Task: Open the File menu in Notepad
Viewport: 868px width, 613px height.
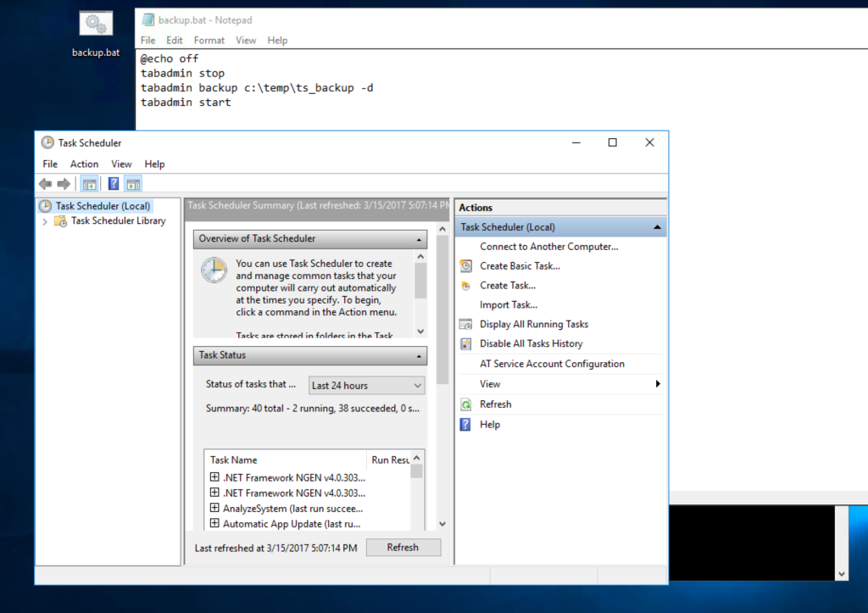Action: 148,39
